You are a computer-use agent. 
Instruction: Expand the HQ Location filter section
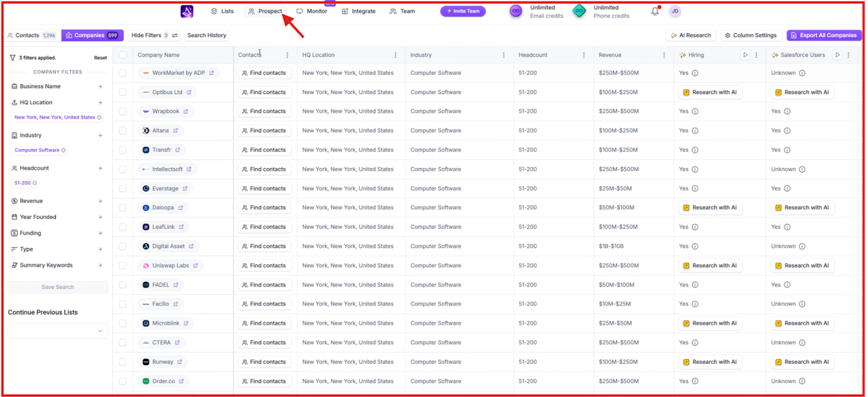click(100, 103)
